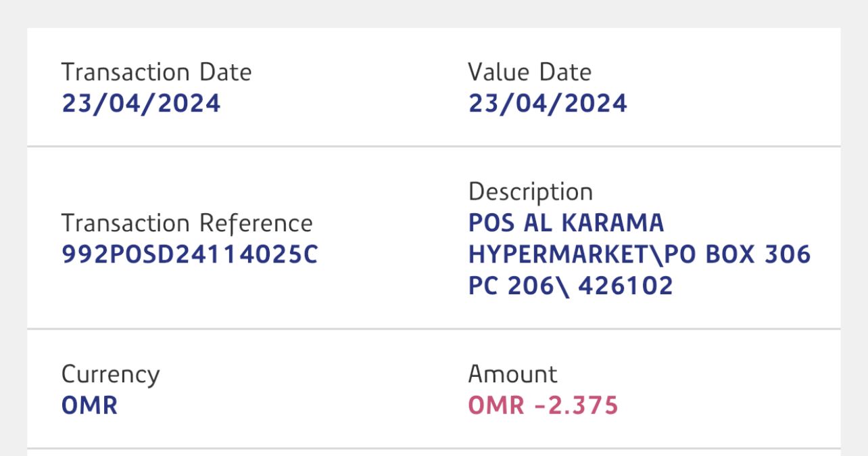868x456 pixels.
Task: Click the Amount label
Action: point(512,374)
